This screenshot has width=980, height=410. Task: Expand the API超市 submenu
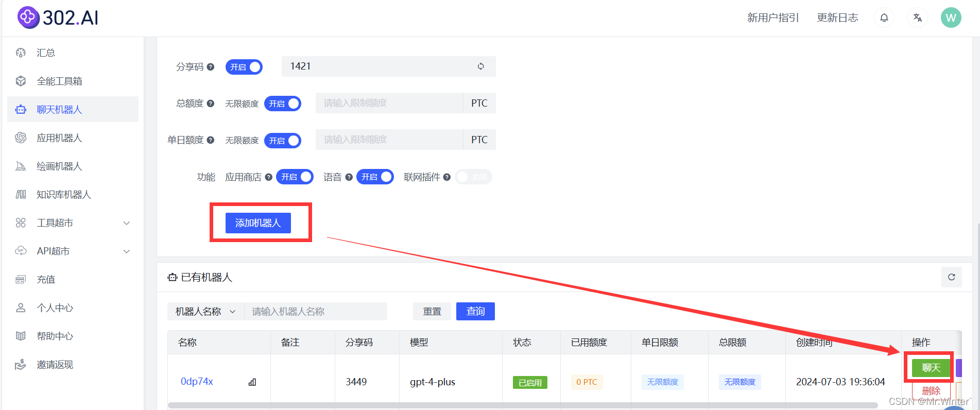(x=127, y=251)
